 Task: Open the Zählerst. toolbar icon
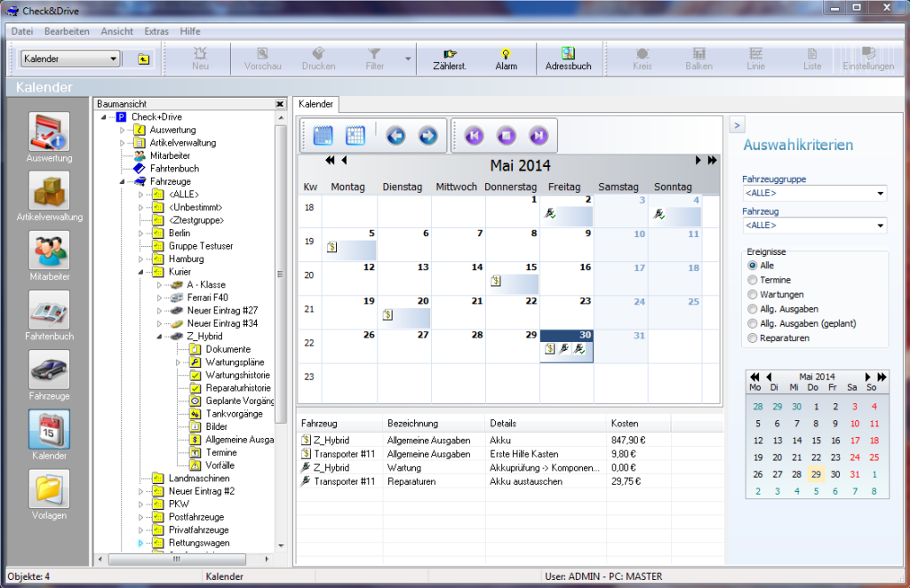[x=450, y=54]
